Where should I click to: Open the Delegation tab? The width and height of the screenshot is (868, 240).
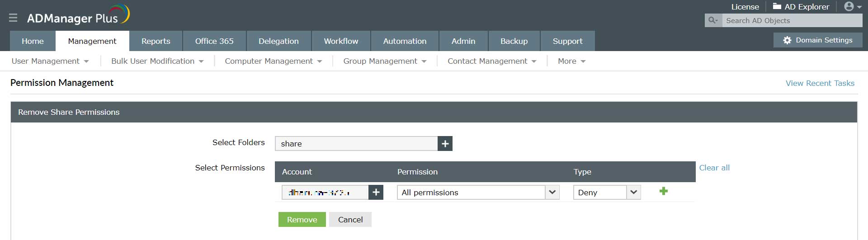(x=278, y=41)
